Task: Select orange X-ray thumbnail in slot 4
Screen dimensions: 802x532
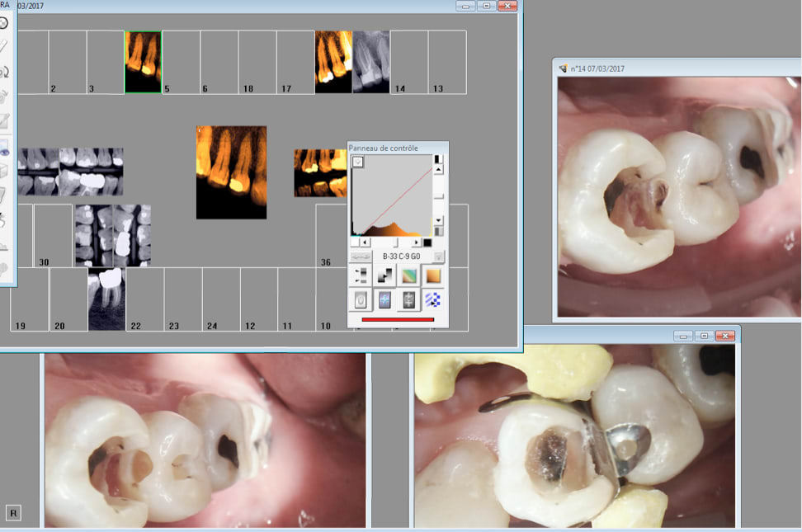Action: coord(143,62)
